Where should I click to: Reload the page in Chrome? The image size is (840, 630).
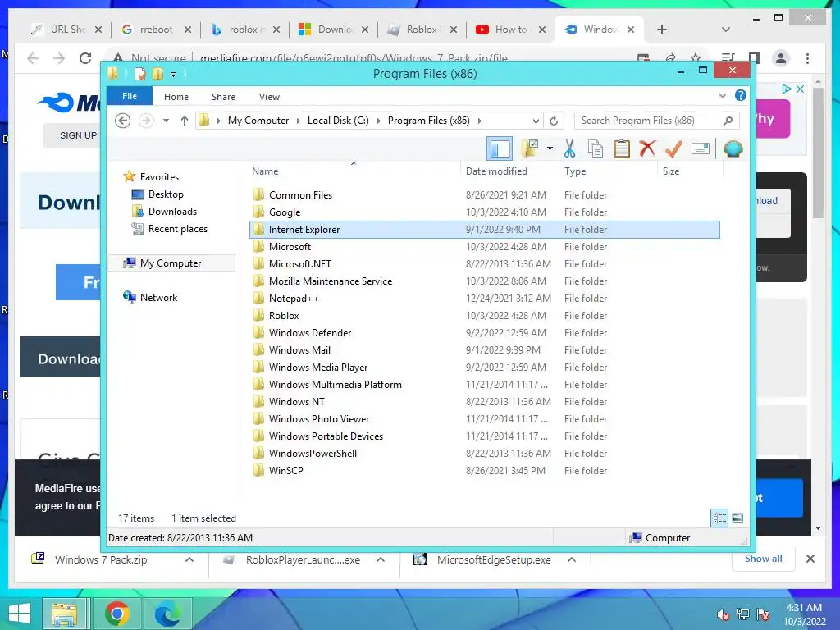click(85, 58)
